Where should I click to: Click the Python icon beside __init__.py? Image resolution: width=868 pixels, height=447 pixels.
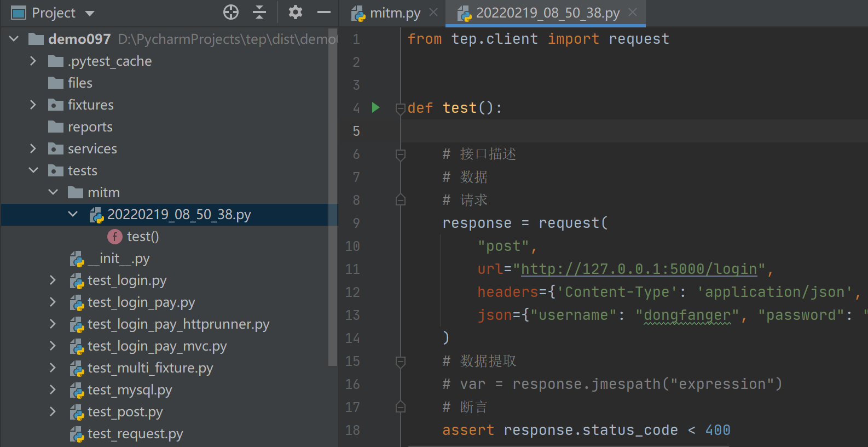(x=77, y=259)
